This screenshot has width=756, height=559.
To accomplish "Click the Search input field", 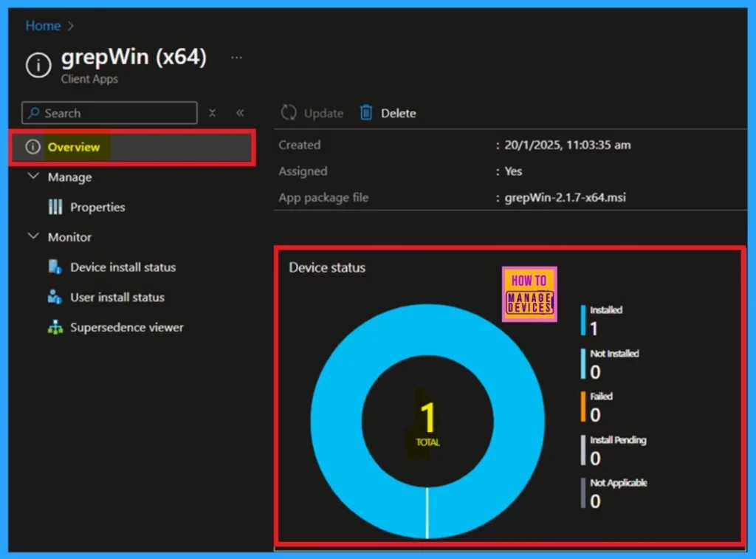I will [109, 113].
